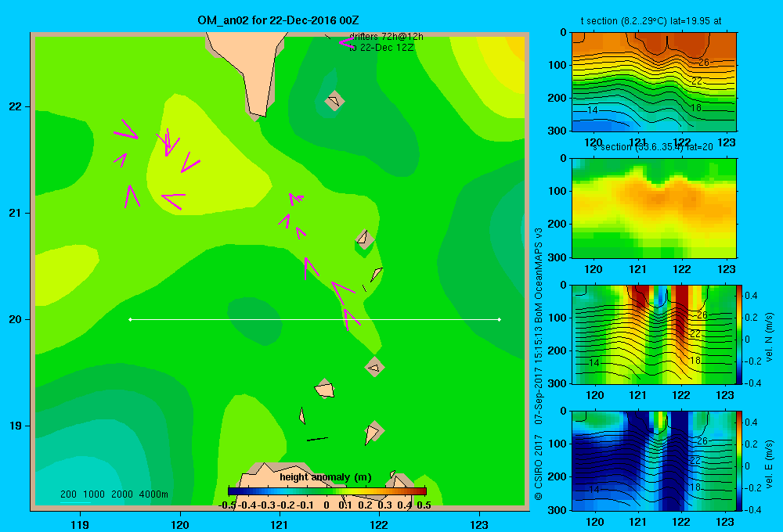Click the "-0.4" tick at the bottom of the vel. E colorbar
This screenshot has height=532, width=783.
click(x=752, y=509)
